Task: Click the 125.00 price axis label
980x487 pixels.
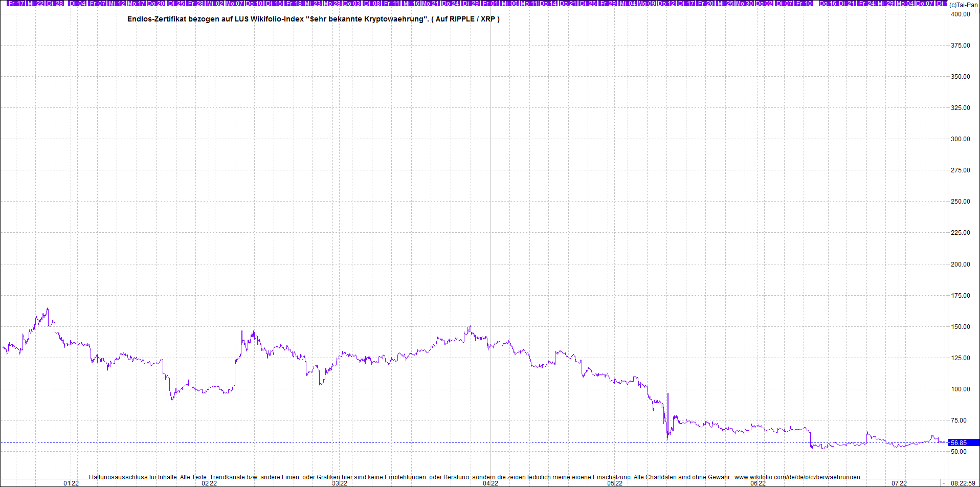Action: [960, 358]
